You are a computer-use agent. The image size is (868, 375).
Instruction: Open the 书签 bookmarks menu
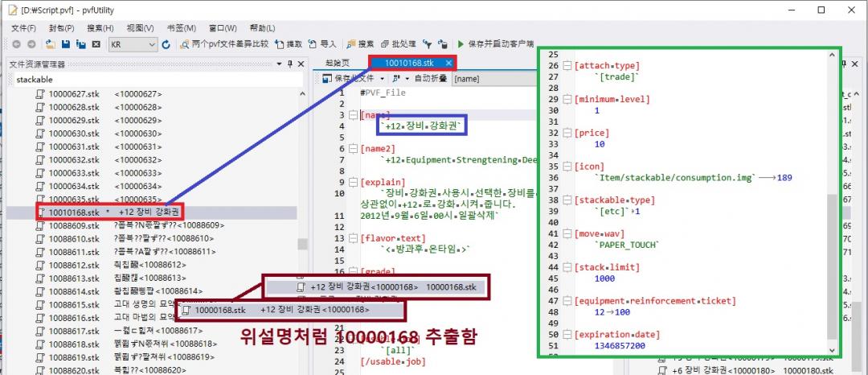click(x=178, y=28)
